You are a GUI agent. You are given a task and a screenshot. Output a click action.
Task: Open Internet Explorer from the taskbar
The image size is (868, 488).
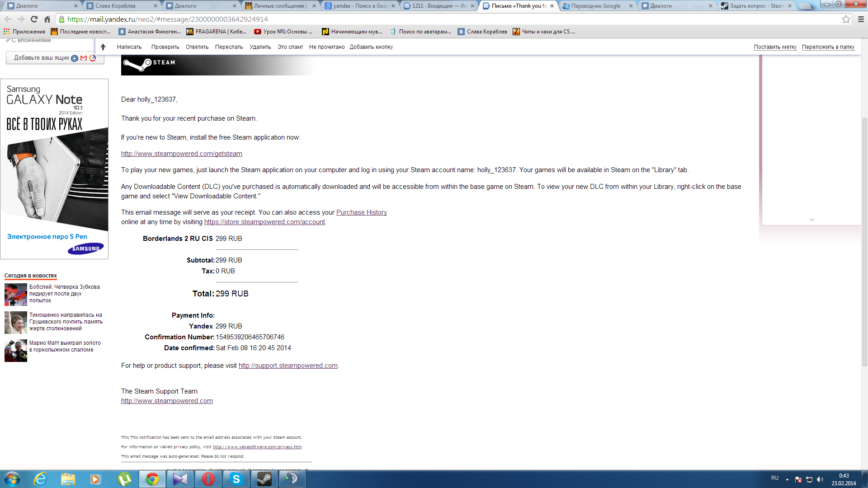tap(40, 479)
